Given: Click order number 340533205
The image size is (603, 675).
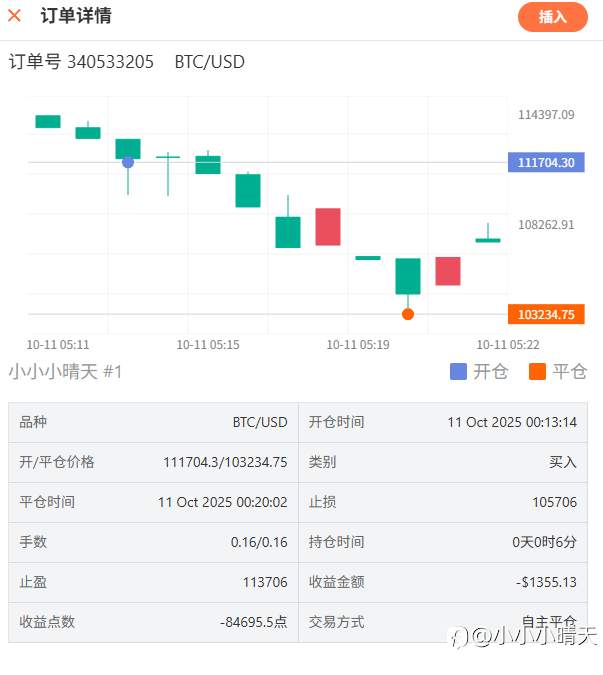Looking at the screenshot, I should click(x=110, y=62).
